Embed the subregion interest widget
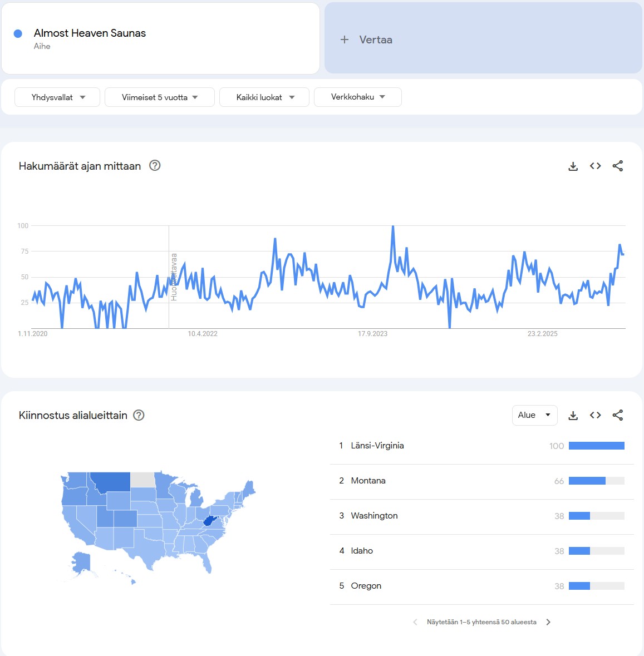The width and height of the screenshot is (644, 656). pos(595,415)
